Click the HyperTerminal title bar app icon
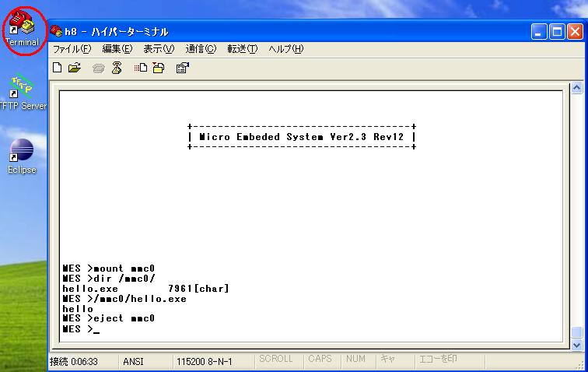Image resolution: width=588 pixels, height=372 pixels. pyautogui.click(x=56, y=31)
